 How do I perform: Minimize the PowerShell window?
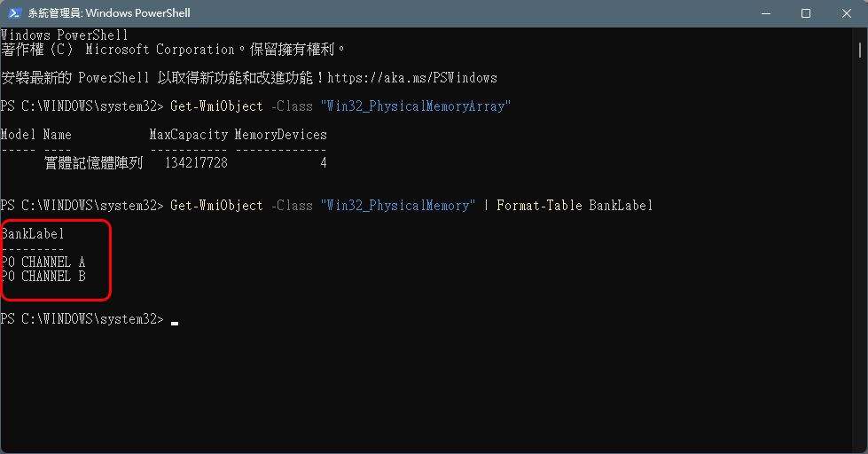[764, 13]
